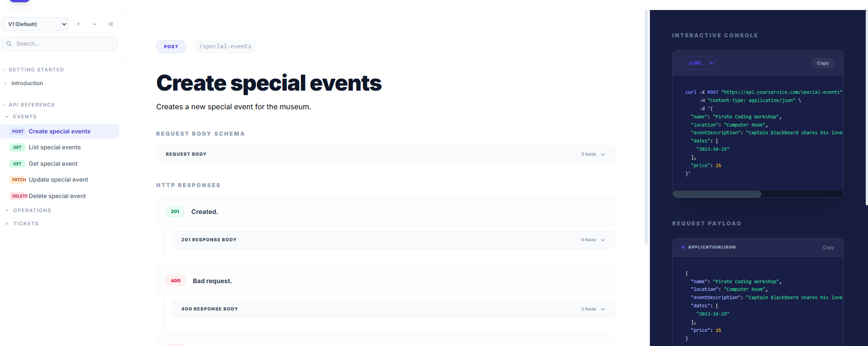The image size is (868, 346).
Task: Click the plus icon beside the version selector
Action: point(78,24)
